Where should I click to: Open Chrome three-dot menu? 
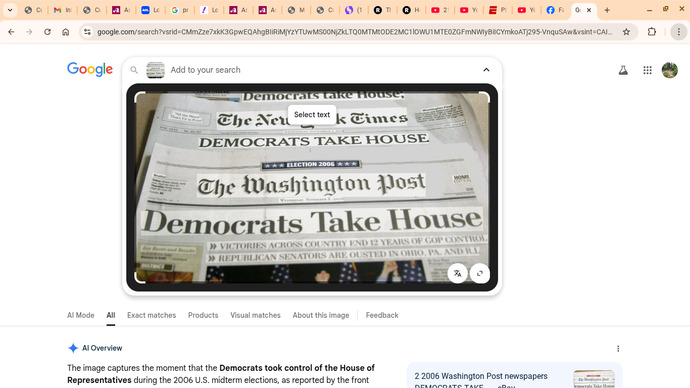tap(679, 32)
